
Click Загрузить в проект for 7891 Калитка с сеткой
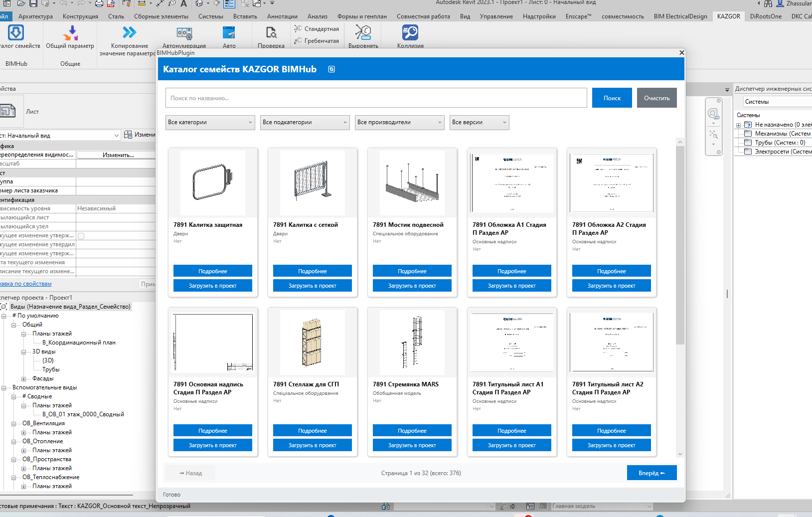pos(313,285)
